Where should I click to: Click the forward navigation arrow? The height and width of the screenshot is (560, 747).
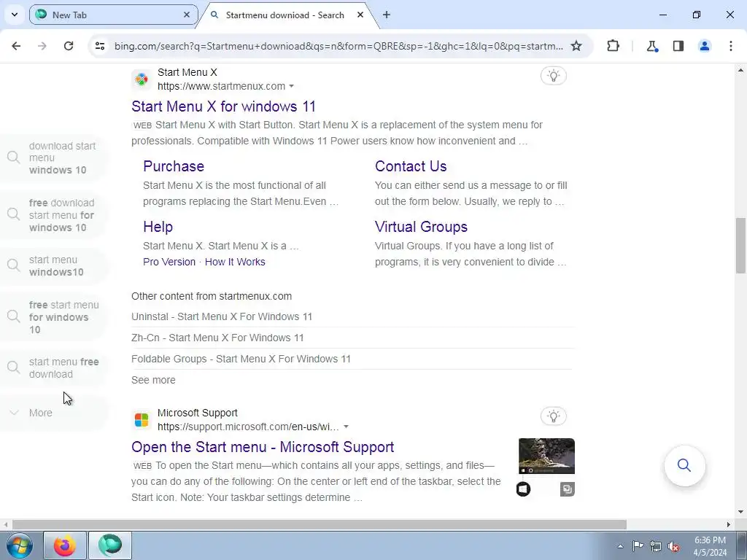[42, 46]
